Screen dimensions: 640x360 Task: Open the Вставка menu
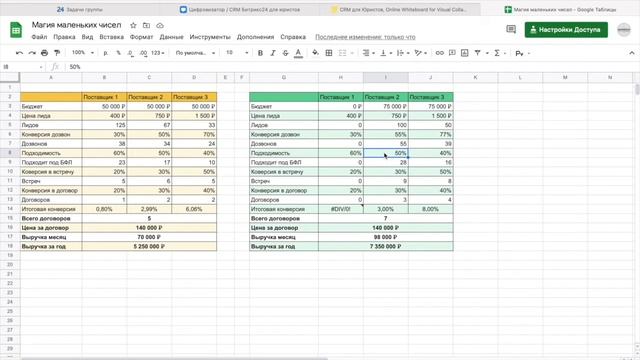click(111, 37)
